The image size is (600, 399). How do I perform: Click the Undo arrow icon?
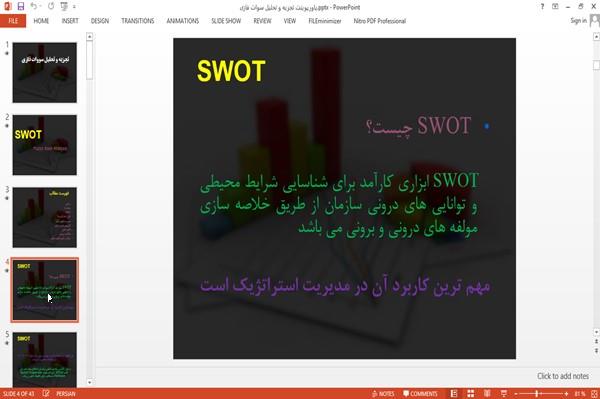[x=33, y=6]
